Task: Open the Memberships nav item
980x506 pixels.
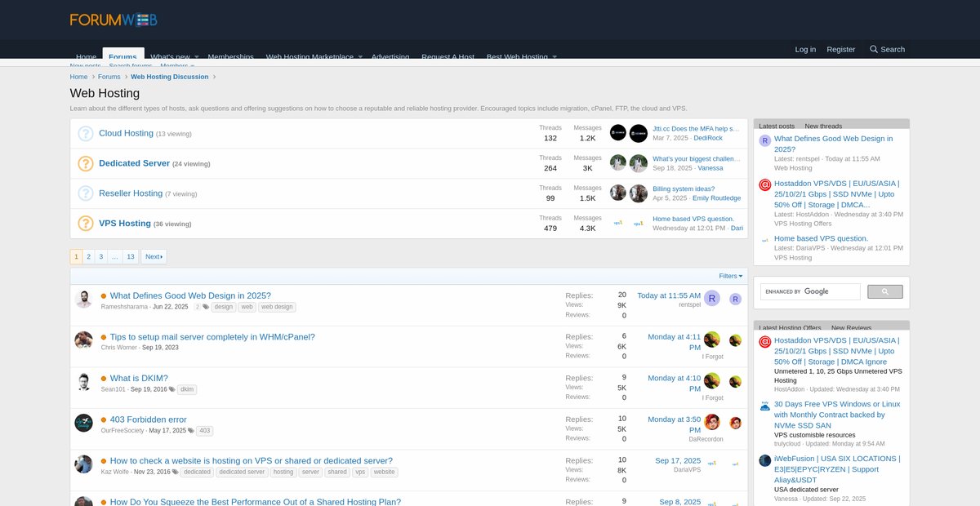Action: tap(230, 57)
